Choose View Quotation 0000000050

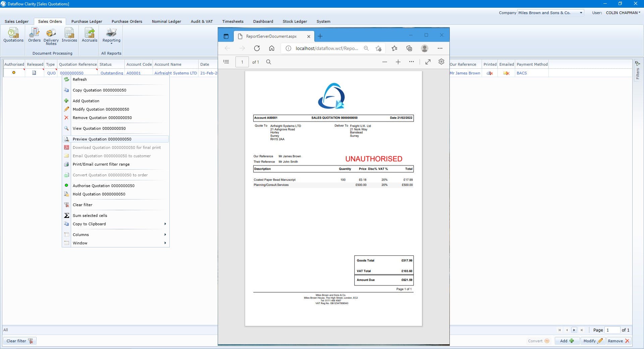coord(116,128)
